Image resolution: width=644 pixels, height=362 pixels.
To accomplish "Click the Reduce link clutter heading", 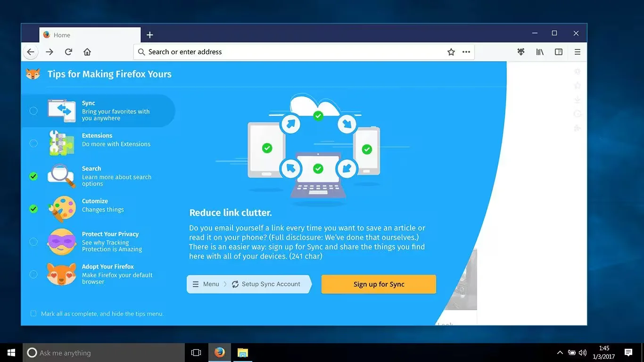I will (231, 213).
